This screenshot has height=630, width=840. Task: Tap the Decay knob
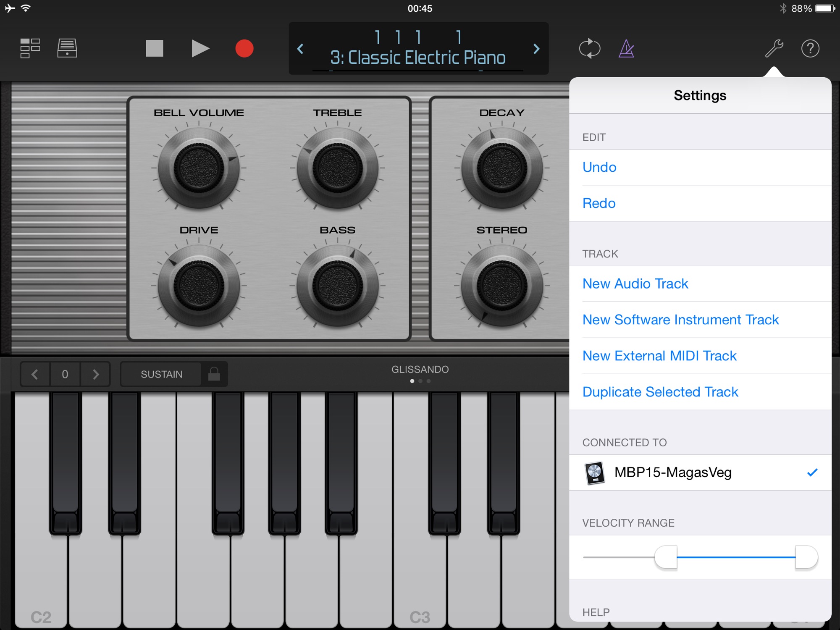click(x=502, y=168)
